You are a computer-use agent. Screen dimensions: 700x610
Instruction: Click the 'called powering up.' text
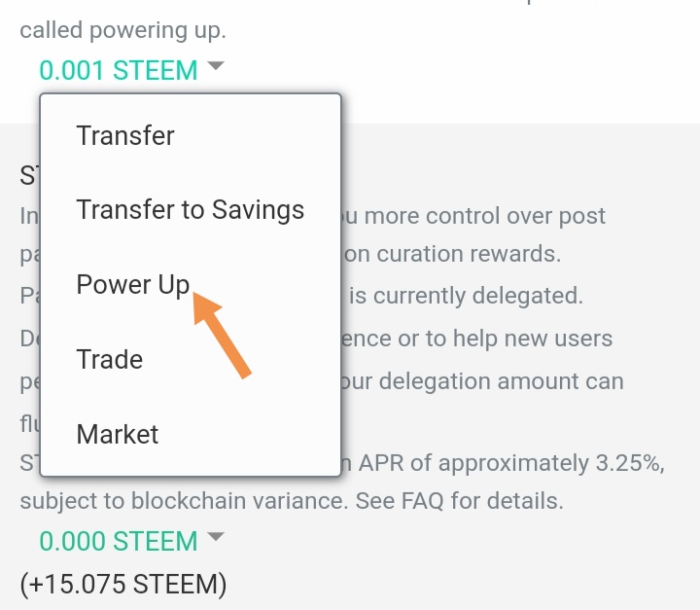(122, 30)
